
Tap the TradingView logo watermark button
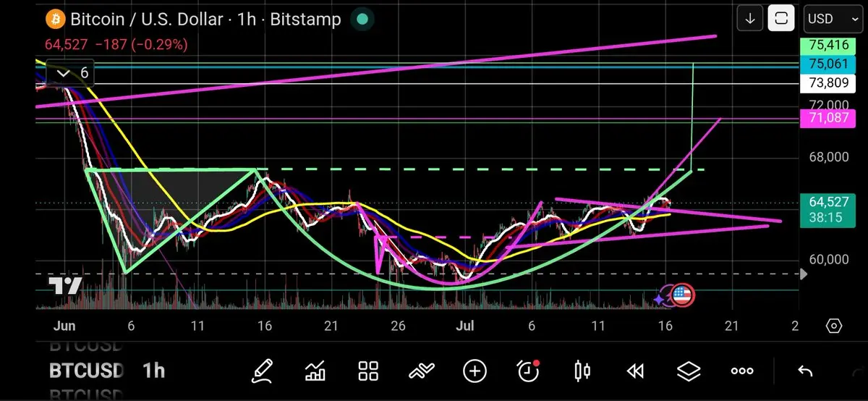64,285
